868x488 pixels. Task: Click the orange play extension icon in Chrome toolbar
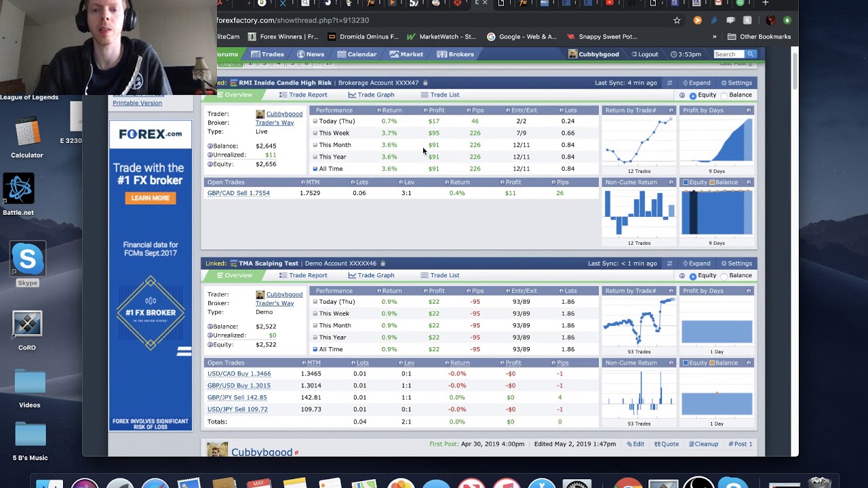[697, 20]
